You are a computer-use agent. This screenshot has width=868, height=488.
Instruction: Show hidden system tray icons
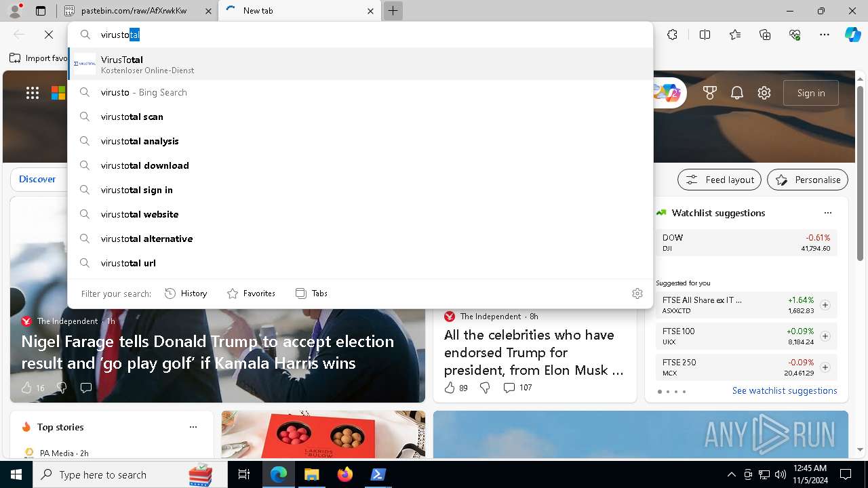(731, 474)
